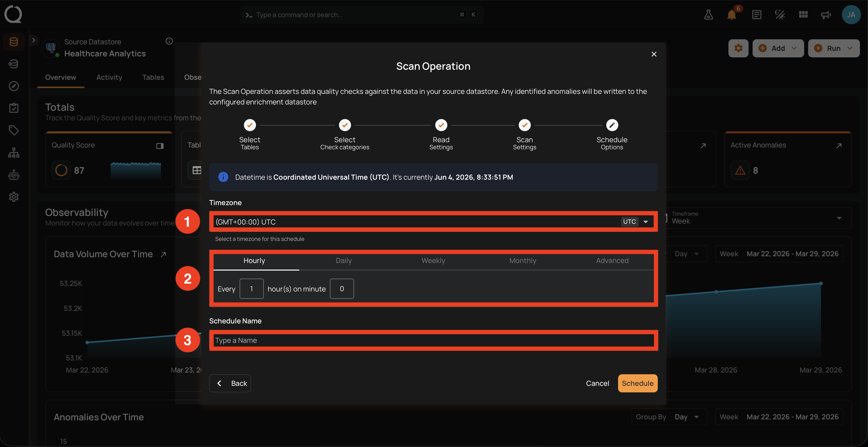Open the notes document icon in header
Screen dimensions: 868x447
pyautogui.click(x=756, y=15)
